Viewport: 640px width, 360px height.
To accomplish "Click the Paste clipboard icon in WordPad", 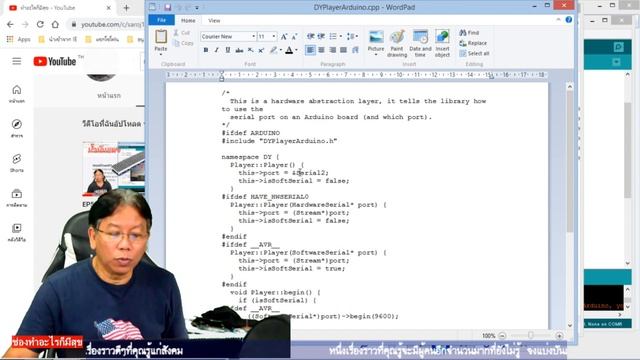I will 161,37.
